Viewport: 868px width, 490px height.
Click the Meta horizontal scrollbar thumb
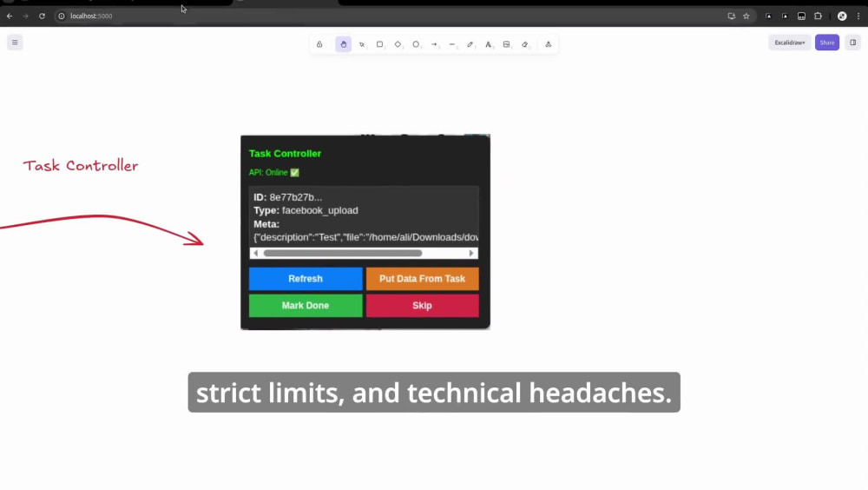(x=343, y=254)
